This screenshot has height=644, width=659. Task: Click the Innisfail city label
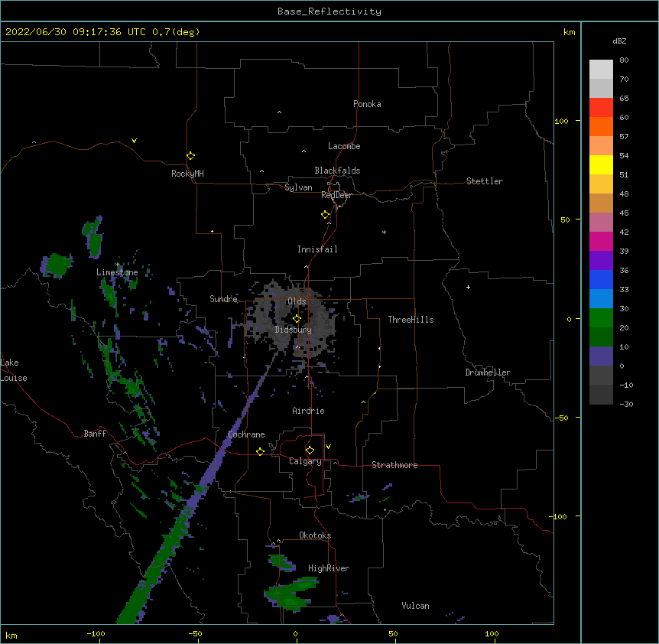click(317, 249)
